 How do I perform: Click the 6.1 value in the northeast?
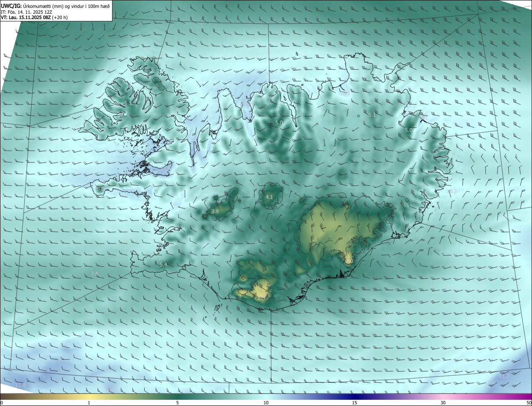tap(372, 115)
